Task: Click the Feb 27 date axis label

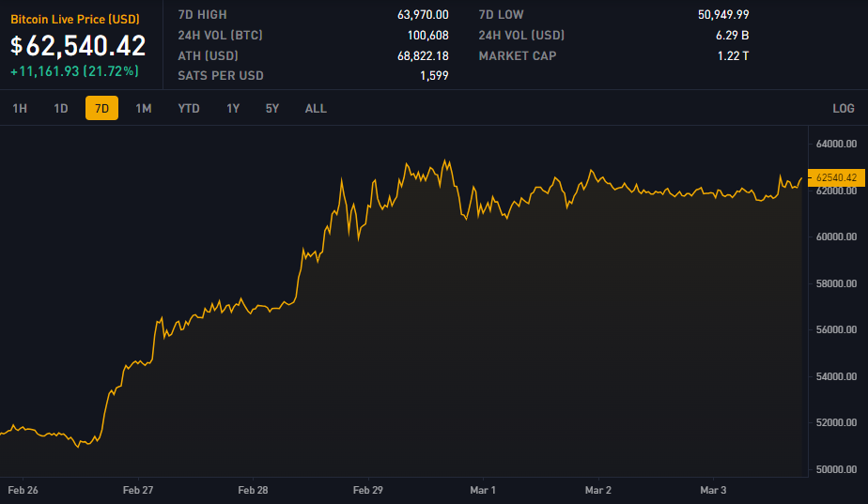Action: click(138, 490)
